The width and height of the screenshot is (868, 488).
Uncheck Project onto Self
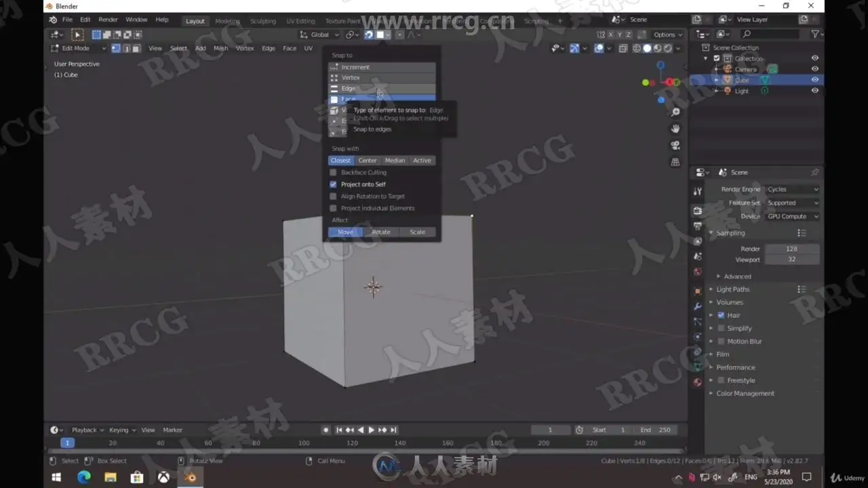[333, 184]
